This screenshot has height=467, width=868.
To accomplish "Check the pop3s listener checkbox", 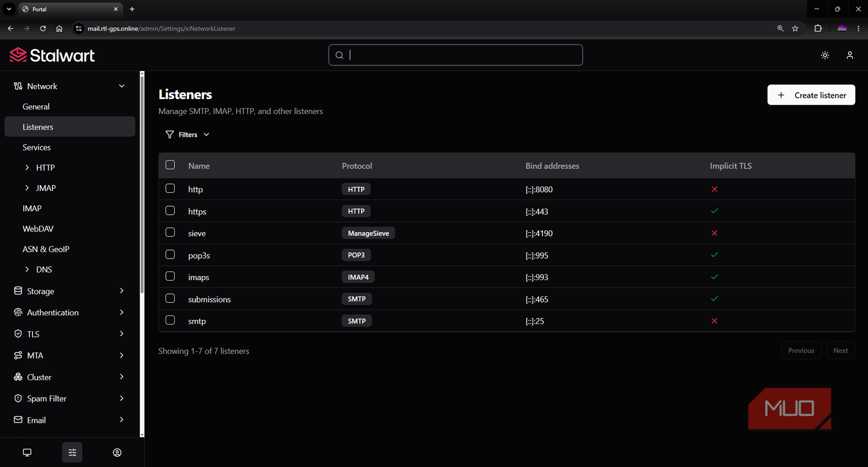I will point(170,255).
